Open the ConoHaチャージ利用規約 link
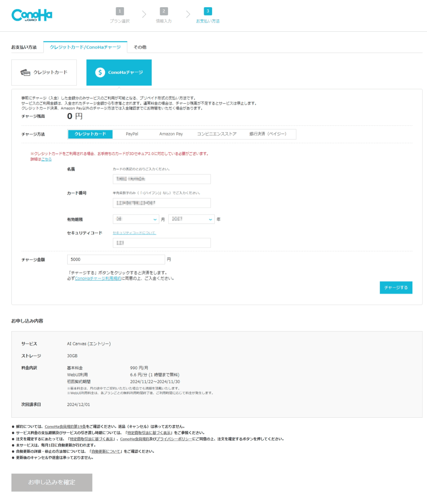 pos(98,279)
